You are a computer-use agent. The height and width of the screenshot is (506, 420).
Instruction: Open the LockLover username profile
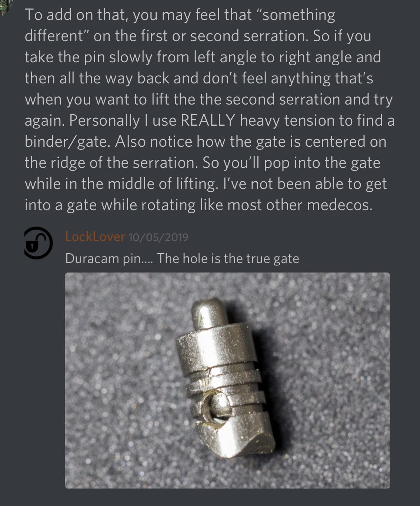coord(95,237)
